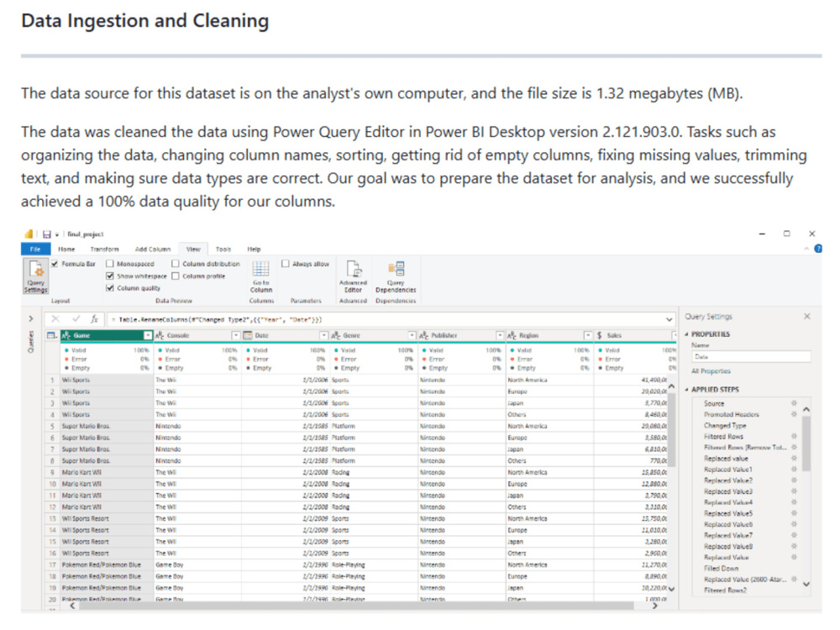The height and width of the screenshot is (630, 840).
Task: Uncheck Column quality checkbox
Action: tap(110, 287)
